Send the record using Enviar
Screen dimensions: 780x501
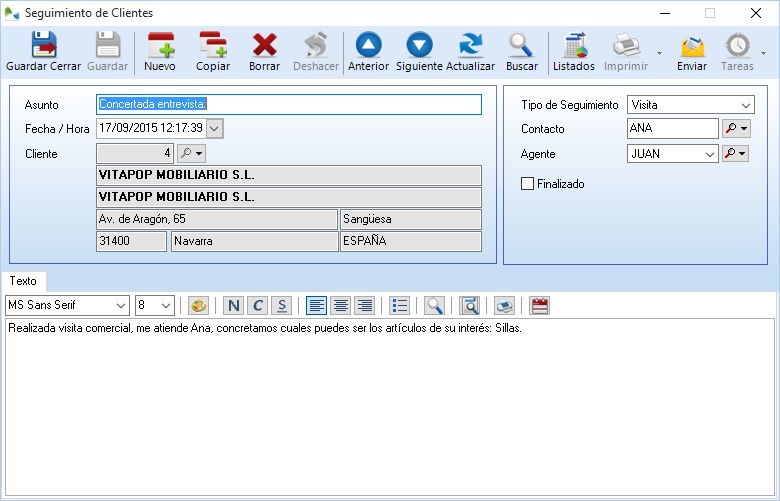(x=691, y=52)
